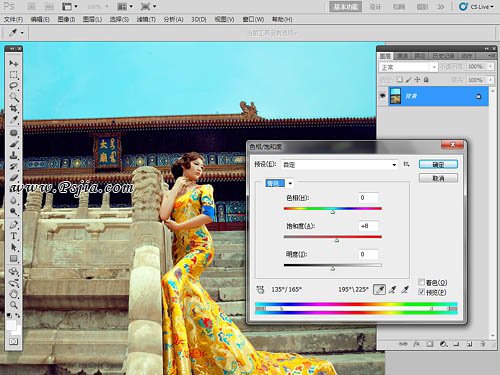Click the saturation 饱和度 slider handle

pyautogui.click(x=337, y=240)
